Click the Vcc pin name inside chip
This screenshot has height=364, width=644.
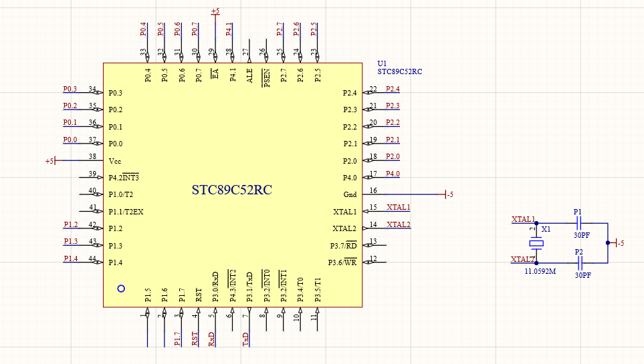click(x=114, y=161)
